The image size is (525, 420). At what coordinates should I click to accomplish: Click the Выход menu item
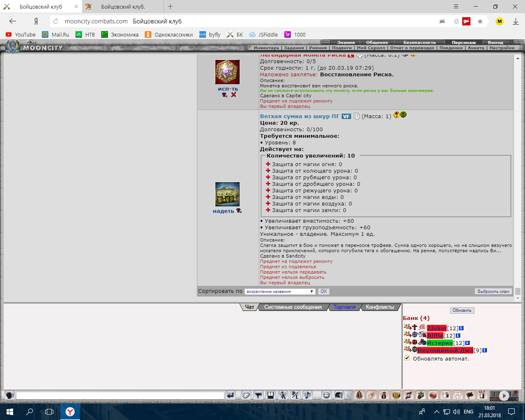[495, 42]
